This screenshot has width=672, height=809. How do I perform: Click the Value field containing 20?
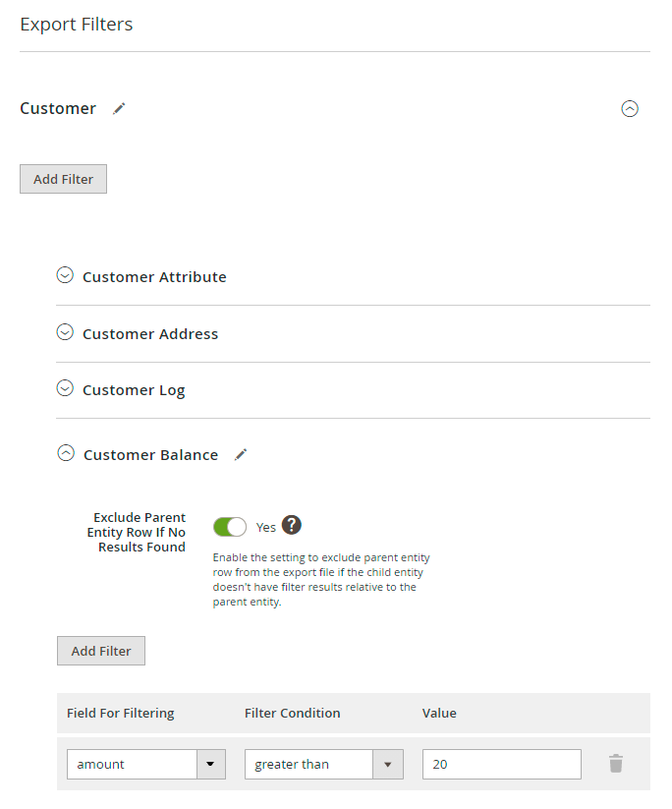click(x=501, y=764)
